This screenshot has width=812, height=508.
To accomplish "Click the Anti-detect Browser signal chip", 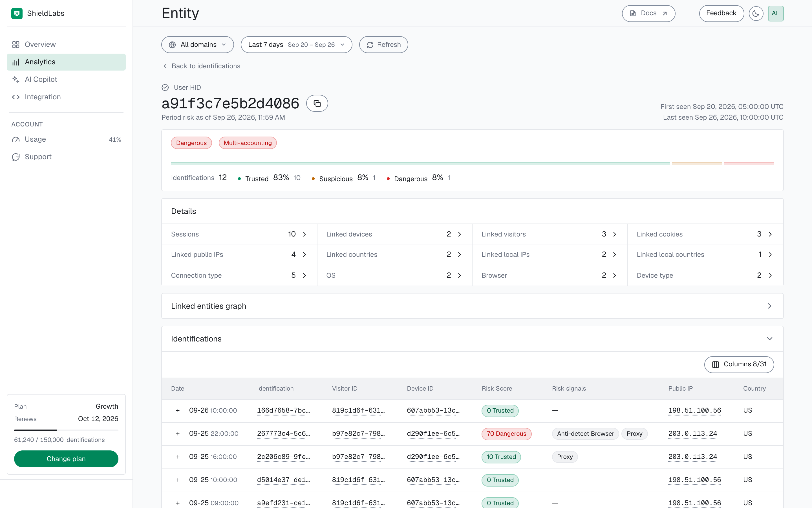I will point(585,434).
